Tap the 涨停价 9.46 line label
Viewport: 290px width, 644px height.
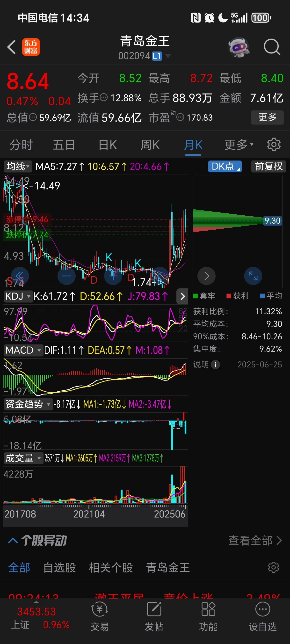coord(27,219)
